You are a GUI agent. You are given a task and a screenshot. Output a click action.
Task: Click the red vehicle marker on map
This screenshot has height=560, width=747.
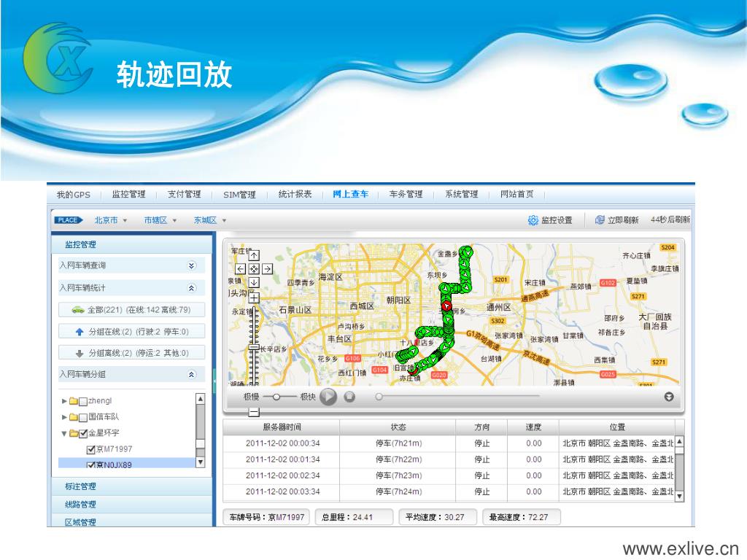click(x=446, y=306)
